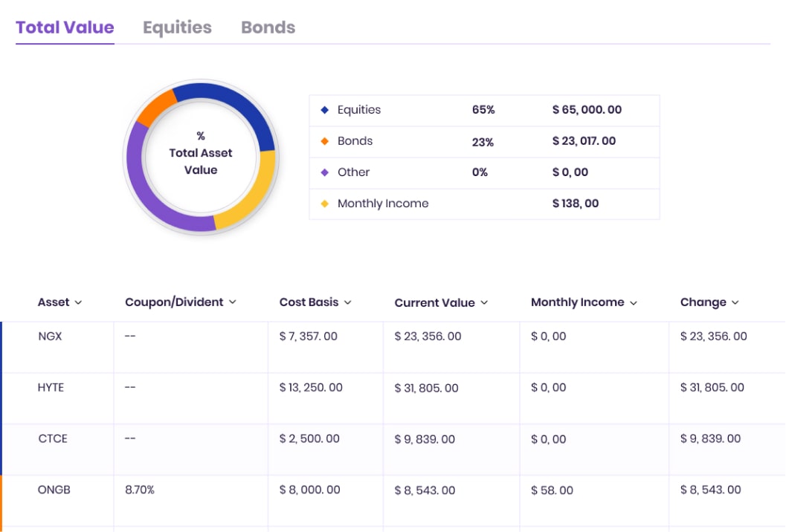Click the CTCE current value cell
This screenshot has height=532, width=786.
[426, 439]
